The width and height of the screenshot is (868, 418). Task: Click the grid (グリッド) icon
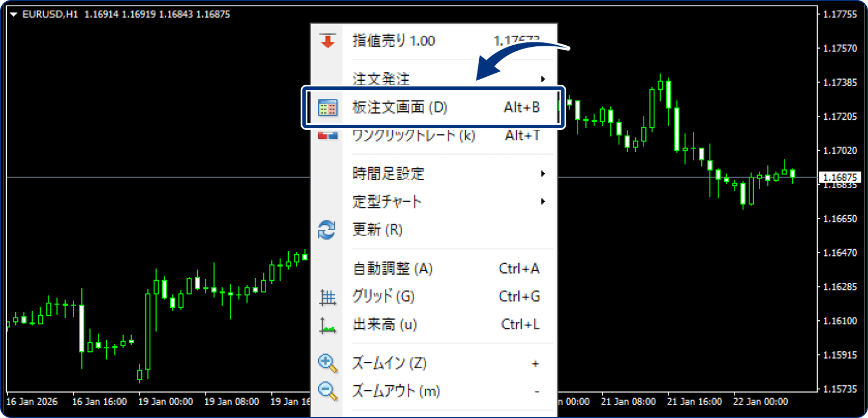pyautogui.click(x=328, y=296)
